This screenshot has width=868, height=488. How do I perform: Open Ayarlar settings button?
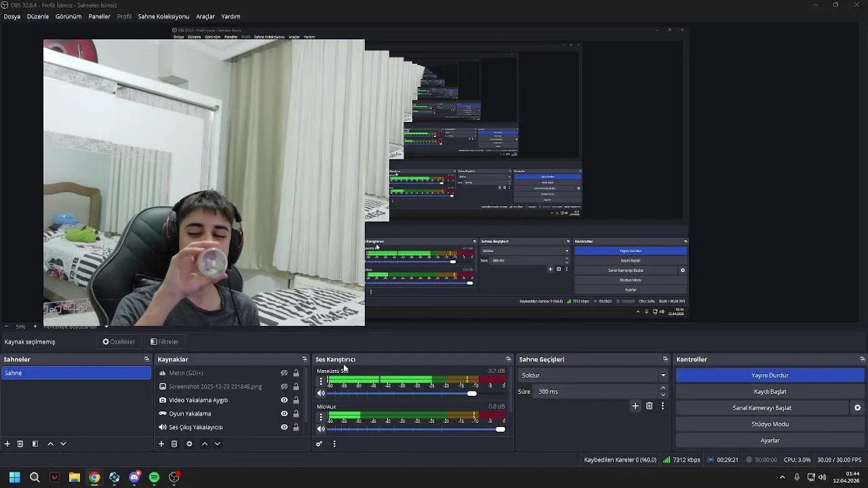(770, 441)
